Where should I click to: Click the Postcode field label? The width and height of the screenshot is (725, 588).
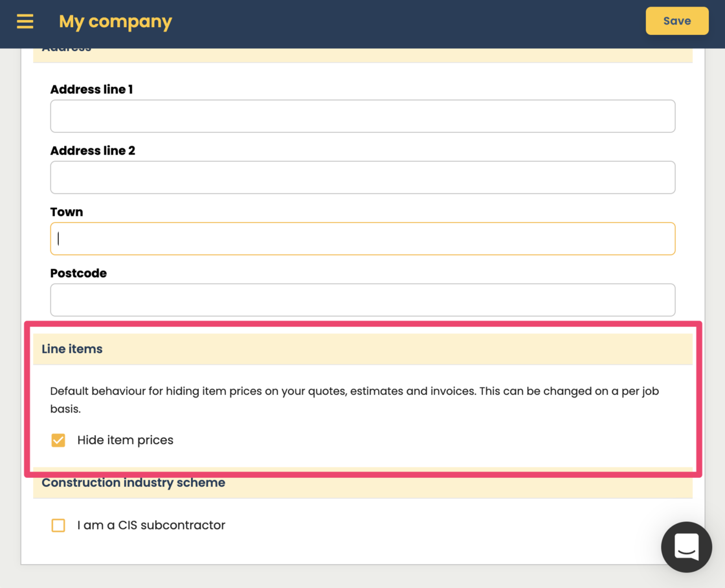point(78,273)
